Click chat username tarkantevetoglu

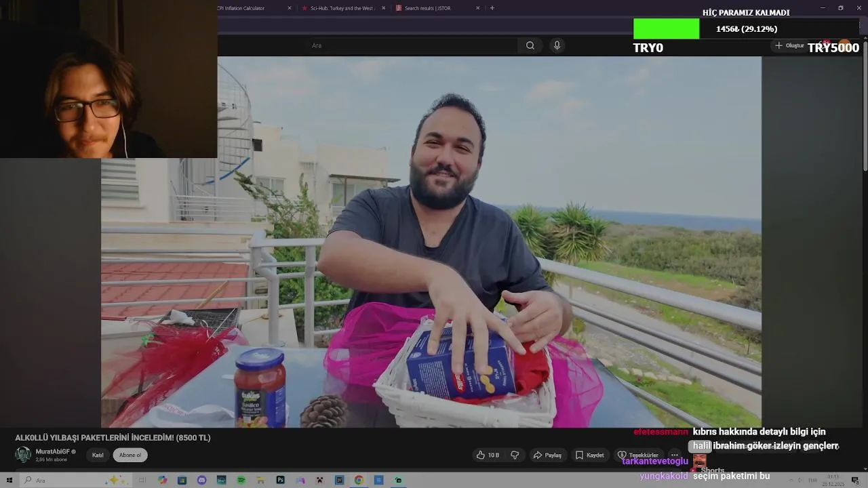click(655, 461)
